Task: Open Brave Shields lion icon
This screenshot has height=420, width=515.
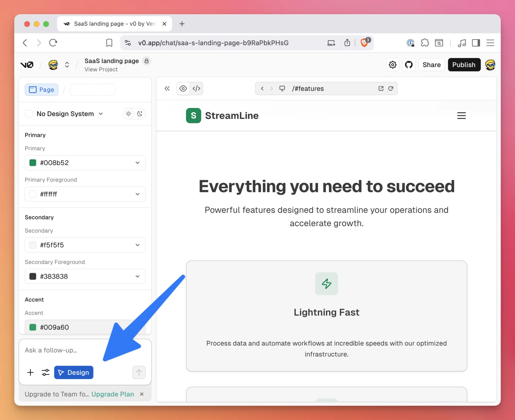Action: click(x=365, y=42)
